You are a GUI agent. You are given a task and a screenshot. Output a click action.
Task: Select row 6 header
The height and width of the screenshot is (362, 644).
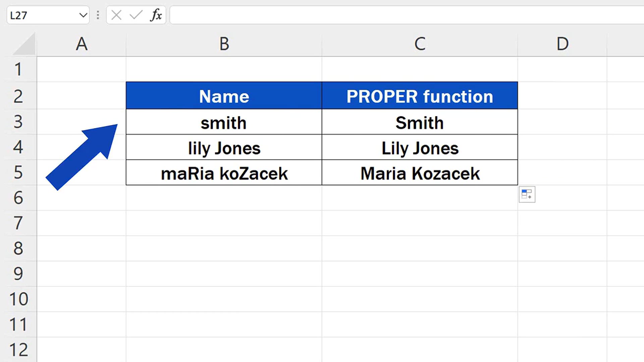pyautogui.click(x=18, y=198)
